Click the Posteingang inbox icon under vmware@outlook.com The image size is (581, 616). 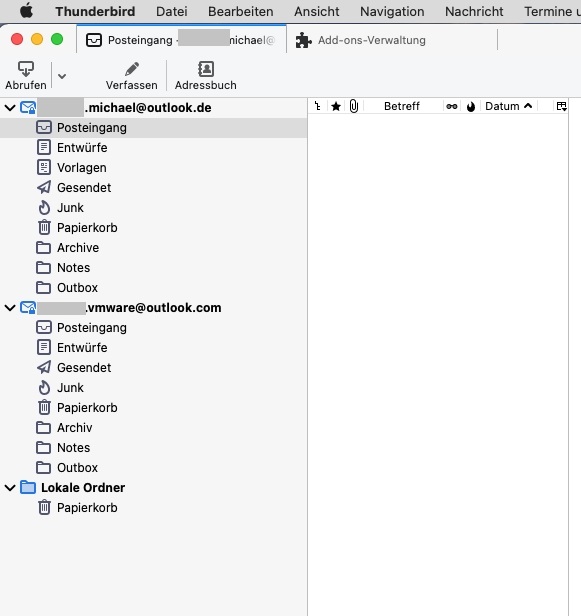(x=44, y=327)
